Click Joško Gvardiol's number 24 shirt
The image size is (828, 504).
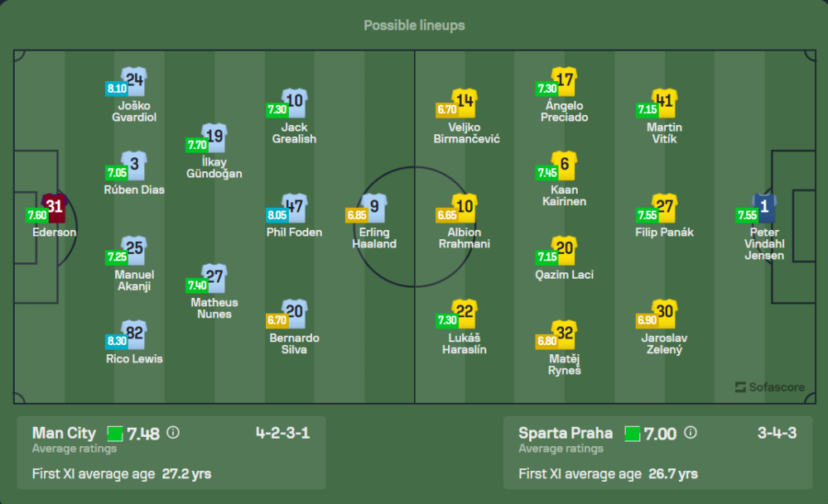click(134, 81)
